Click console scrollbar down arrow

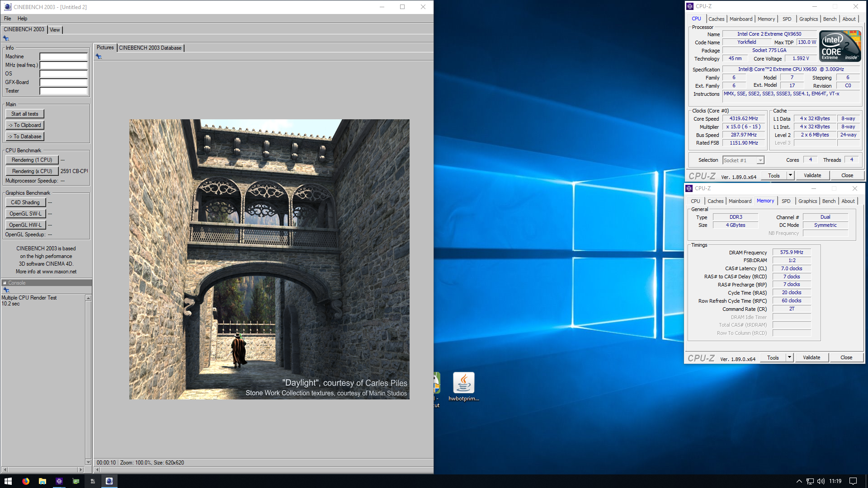(x=88, y=462)
